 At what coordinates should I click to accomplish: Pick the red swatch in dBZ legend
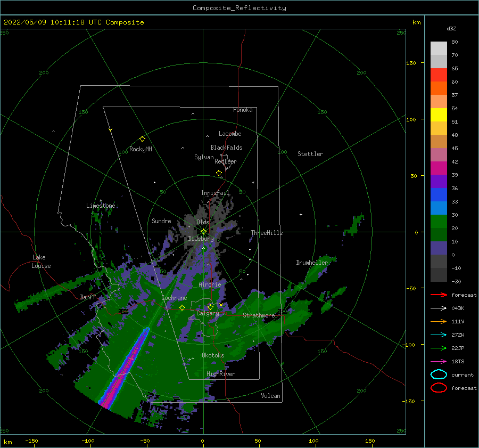click(439, 75)
